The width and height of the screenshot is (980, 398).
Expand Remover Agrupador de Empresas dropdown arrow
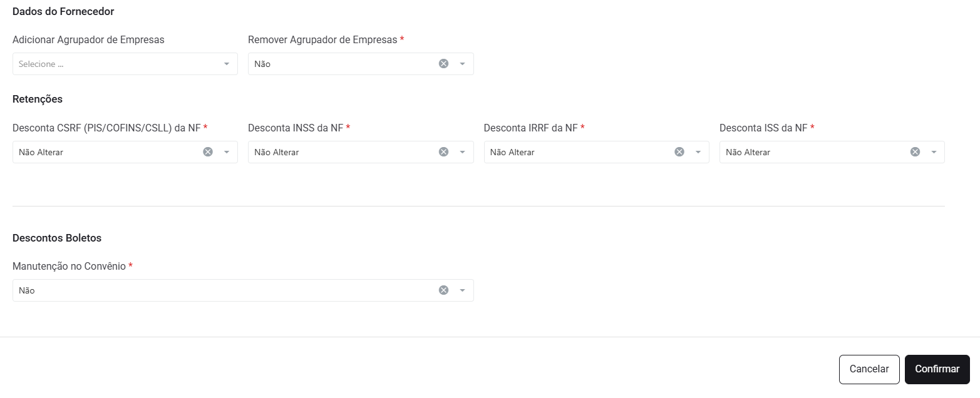(463, 64)
